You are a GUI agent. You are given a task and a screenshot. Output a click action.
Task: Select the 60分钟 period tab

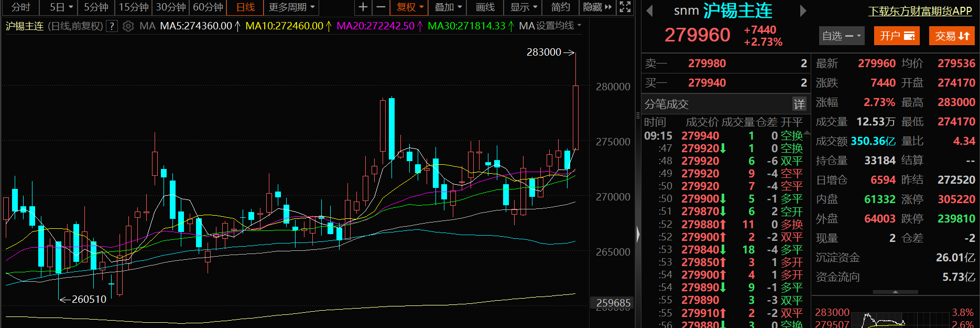(x=208, y=7)
